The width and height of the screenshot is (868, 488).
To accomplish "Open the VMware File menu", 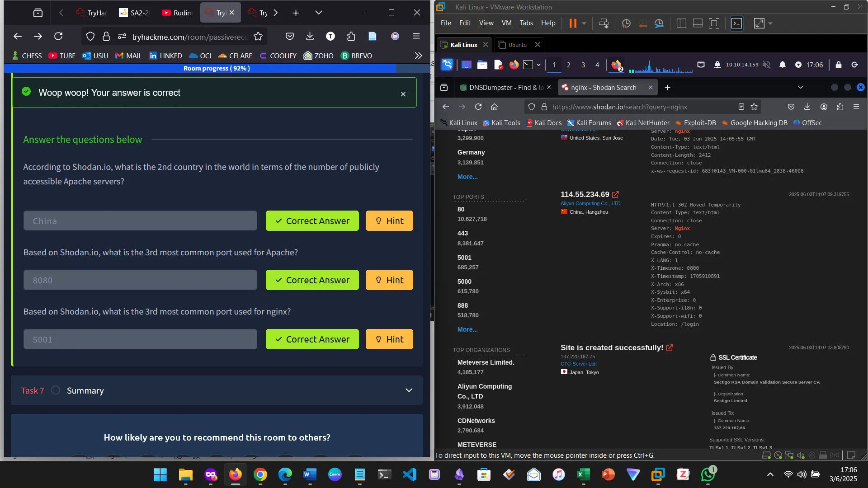I will click(x=446, y=23).
